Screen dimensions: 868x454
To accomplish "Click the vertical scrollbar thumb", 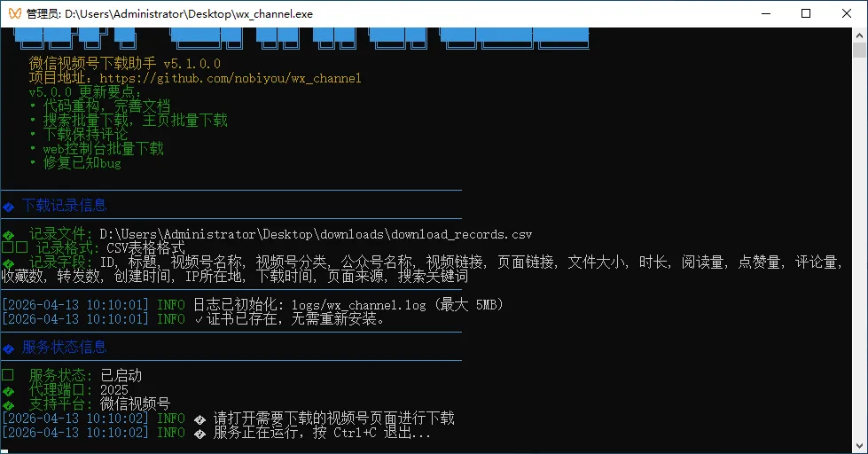I will click(859, 50).
